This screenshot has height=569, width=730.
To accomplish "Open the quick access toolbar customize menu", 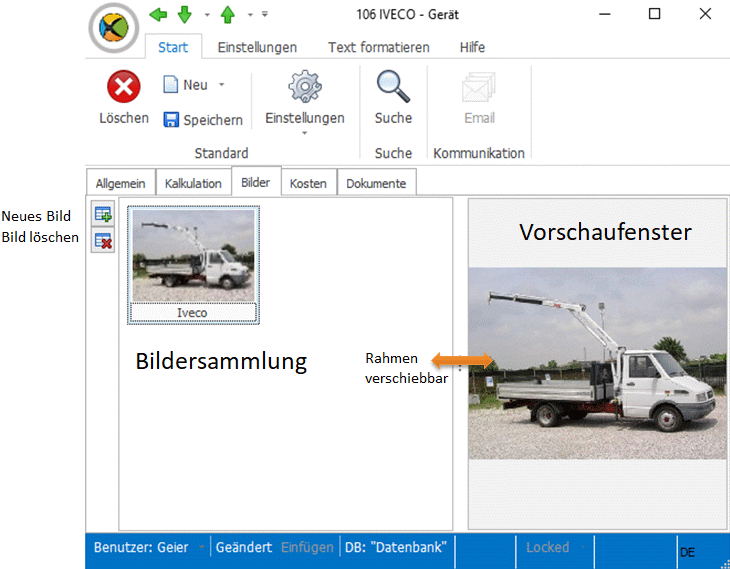I will [x=264, y=14].
